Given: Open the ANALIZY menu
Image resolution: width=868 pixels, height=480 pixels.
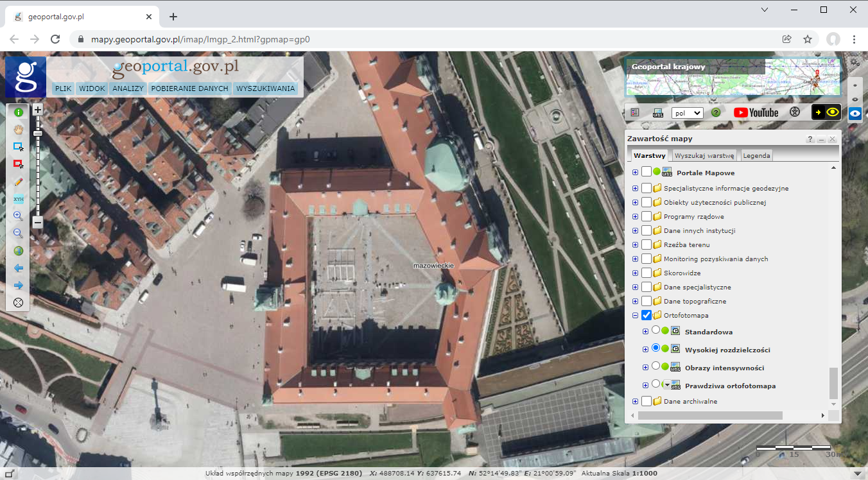Looking at the screenshot, I should point(128,89).
